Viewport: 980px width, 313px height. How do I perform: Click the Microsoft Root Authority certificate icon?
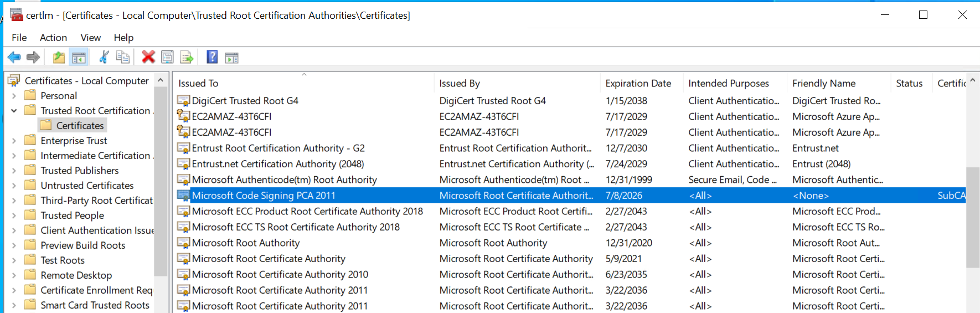pyautogui.click(x=183, y=243)
